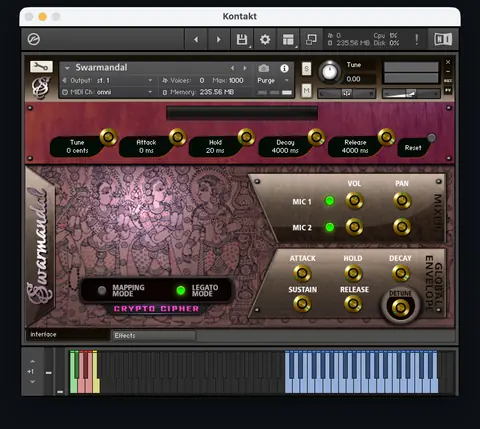Raise keyboard octave with up arrow
Screen dimensions: 480x429
click(32, 361)
